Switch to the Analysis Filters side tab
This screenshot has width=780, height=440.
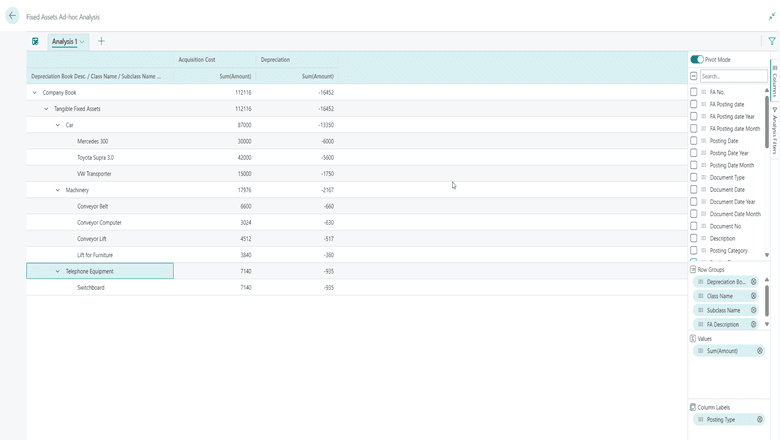(775, 132)
